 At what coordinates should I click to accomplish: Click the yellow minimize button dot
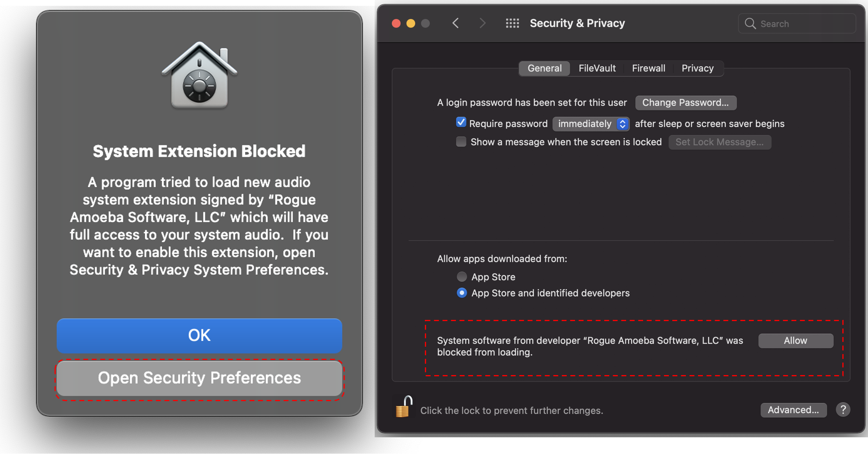coord(409,23)
